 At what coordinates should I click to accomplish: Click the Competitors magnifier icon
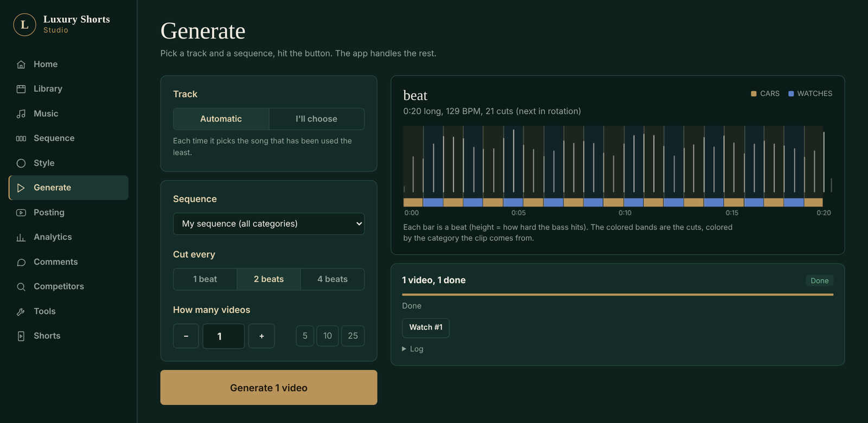21,286
